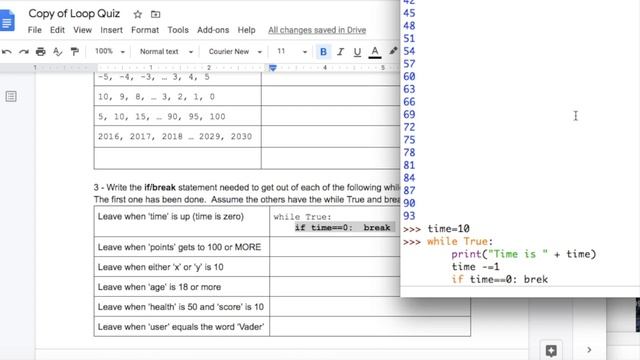Open the File menu
This screenshot has height=360, width=640.
click(35, 30)
